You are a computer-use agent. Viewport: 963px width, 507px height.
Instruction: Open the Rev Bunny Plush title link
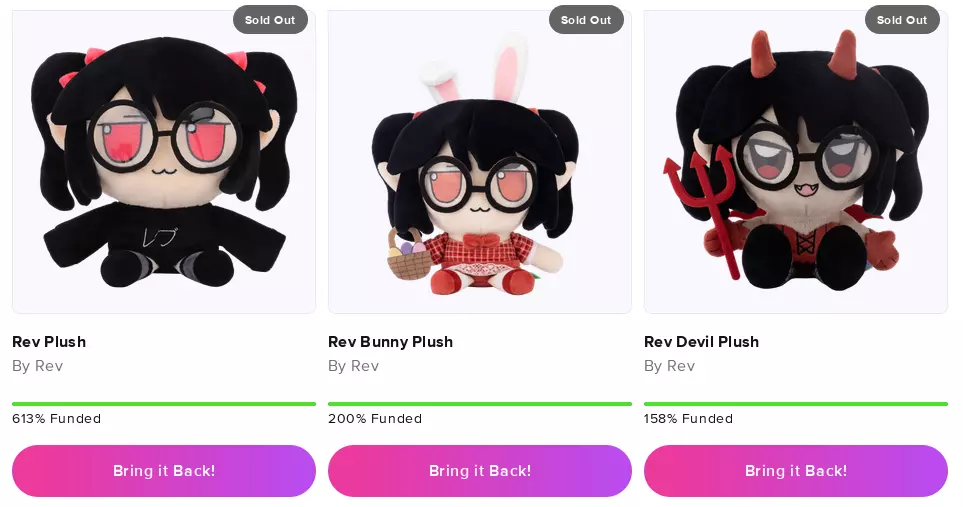point(391,342)
